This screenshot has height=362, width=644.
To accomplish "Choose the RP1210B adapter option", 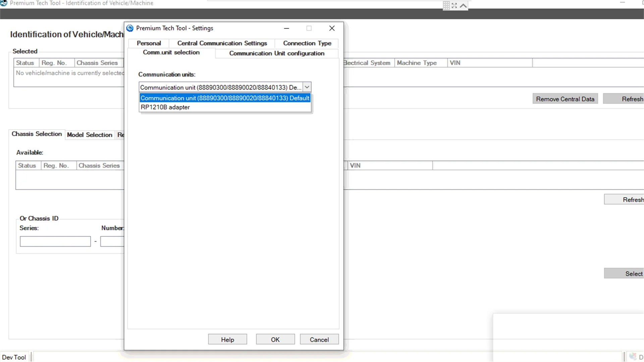I will pyautogui.click(x=225, y=107).
